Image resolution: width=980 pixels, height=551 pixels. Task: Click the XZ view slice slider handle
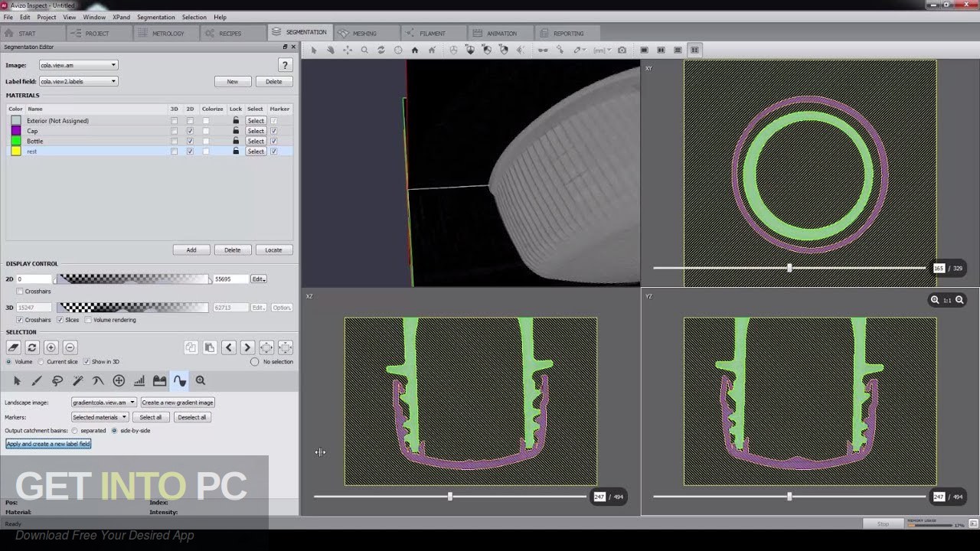click(x=449, y=497)
